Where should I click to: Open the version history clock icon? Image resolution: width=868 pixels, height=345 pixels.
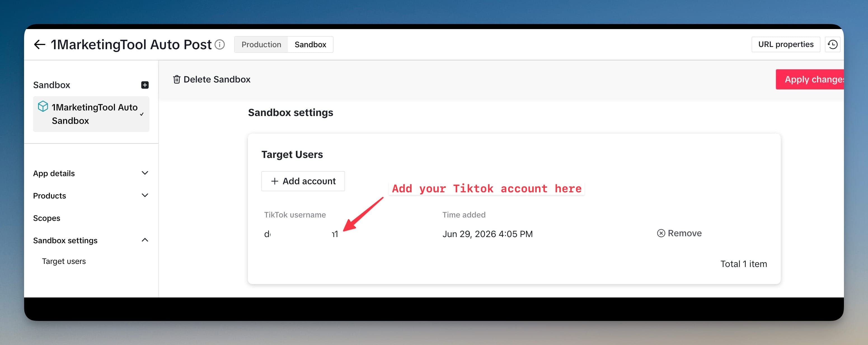pos(833,44)
